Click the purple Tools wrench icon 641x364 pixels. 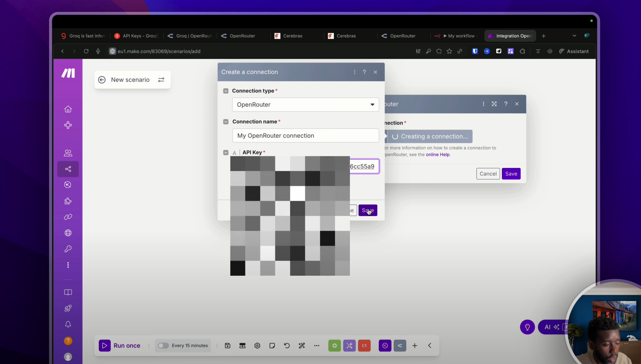click(349, 346)
